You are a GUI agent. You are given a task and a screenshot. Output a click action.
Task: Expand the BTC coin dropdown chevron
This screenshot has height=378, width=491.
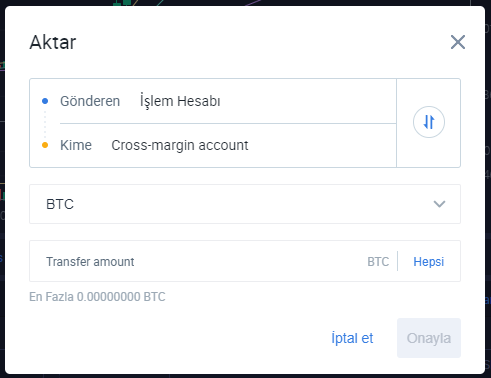coord(439,204)
